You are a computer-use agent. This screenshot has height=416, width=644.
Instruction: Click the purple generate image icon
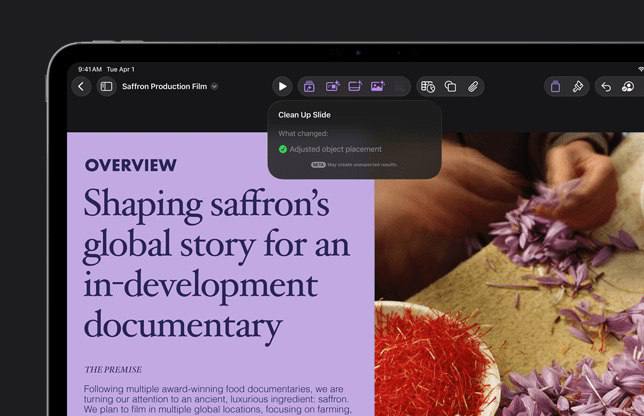pyautogui.click(x=378, y=87)
